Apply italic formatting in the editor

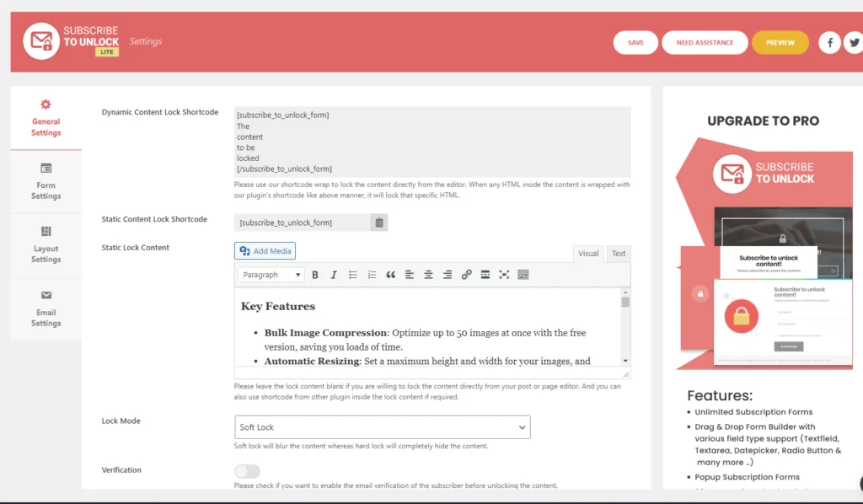click(x=334, y=275)
